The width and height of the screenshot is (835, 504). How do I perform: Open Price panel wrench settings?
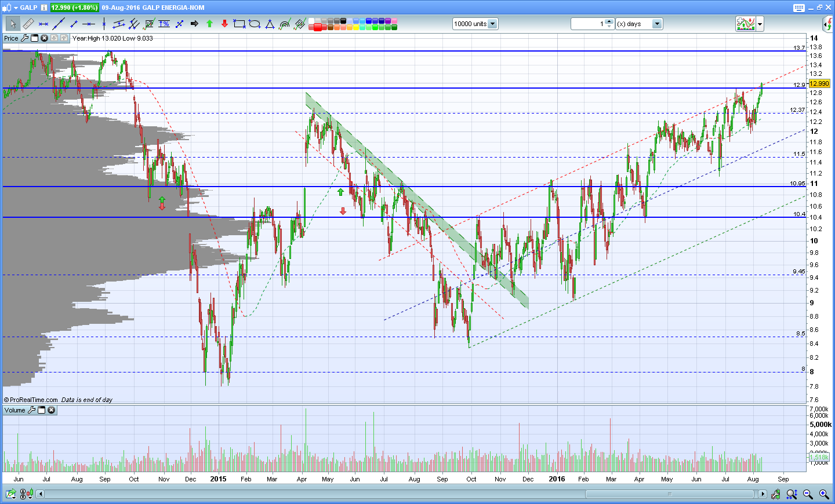click(25, 38)
